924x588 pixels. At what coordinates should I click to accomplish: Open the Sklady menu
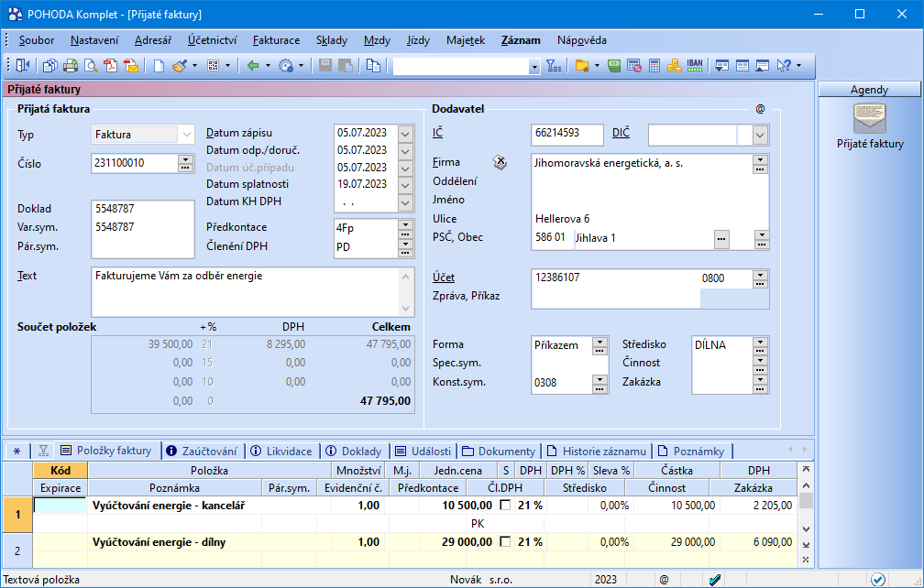coord(332,40)
